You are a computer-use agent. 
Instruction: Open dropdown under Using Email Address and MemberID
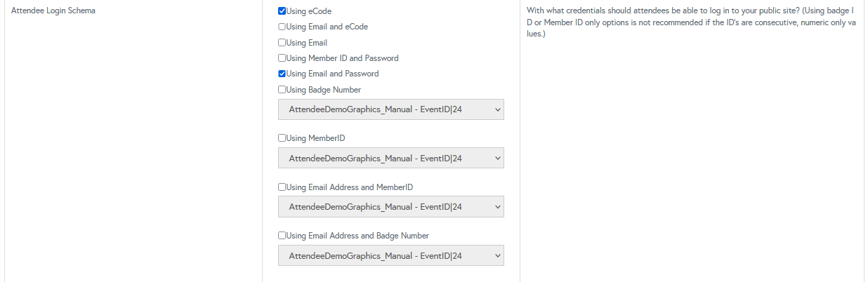point(390,207)
